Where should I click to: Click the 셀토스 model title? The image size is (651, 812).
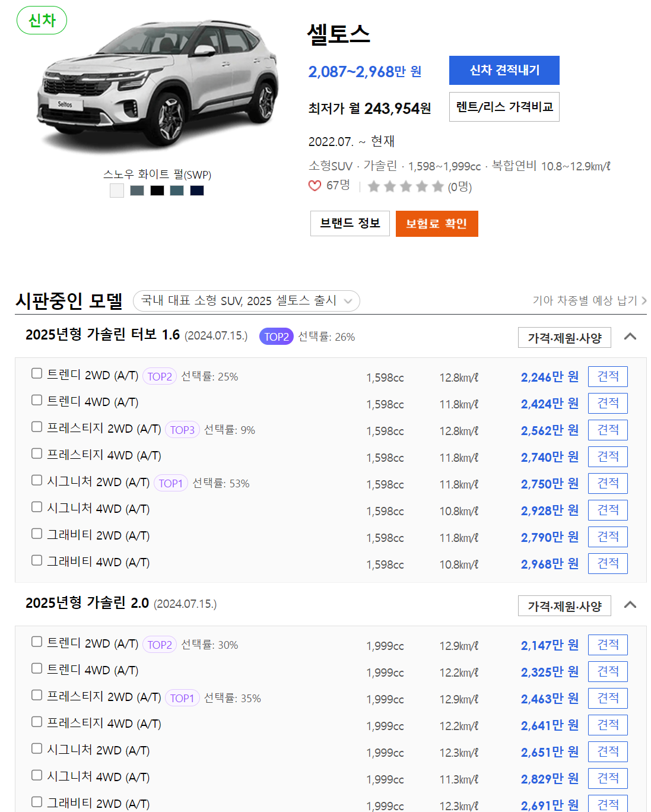point(338,34)
